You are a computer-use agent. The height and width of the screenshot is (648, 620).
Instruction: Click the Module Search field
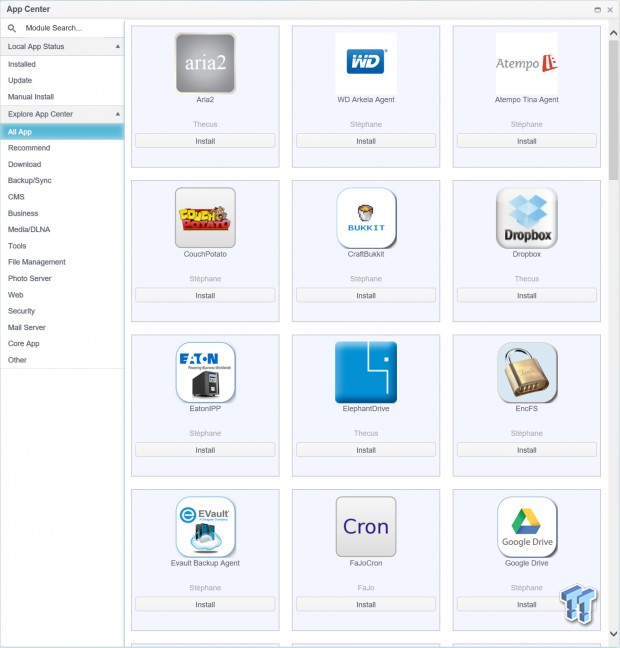tap(62, 28)
